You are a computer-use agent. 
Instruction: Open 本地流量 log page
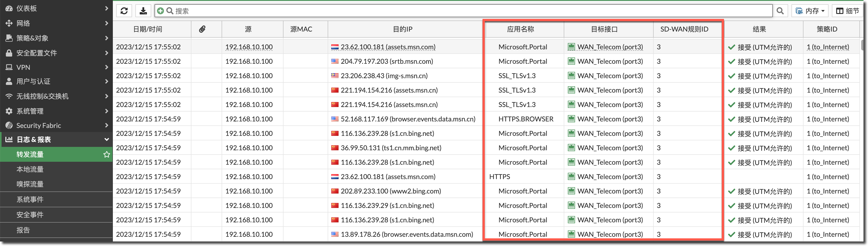(30, 169)
